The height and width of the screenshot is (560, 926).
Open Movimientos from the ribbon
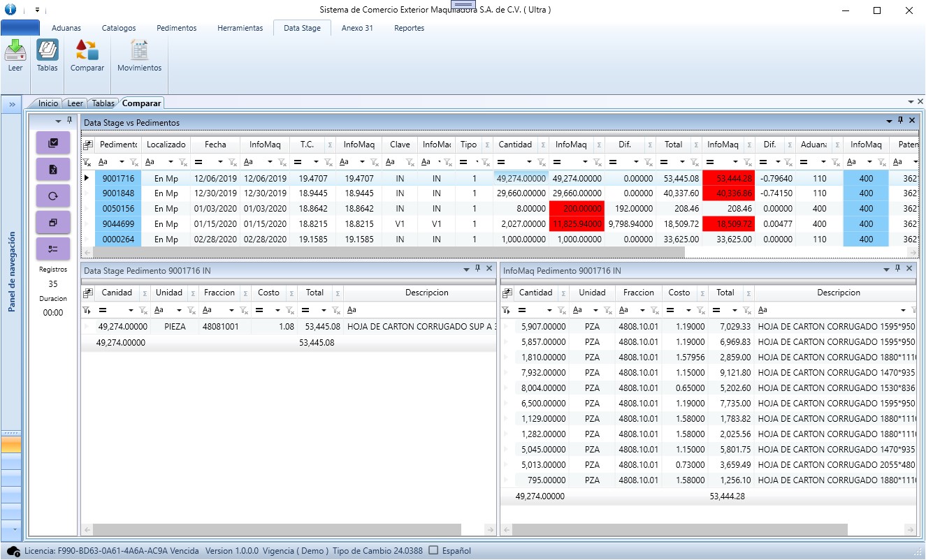tap(139, 52)
